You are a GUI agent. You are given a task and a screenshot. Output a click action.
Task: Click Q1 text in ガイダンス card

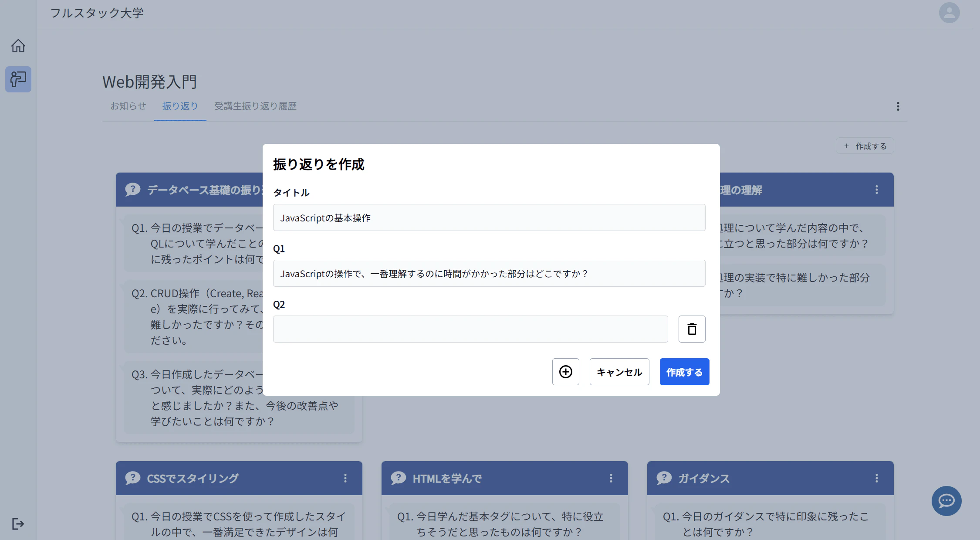click(x=766, y=524)
